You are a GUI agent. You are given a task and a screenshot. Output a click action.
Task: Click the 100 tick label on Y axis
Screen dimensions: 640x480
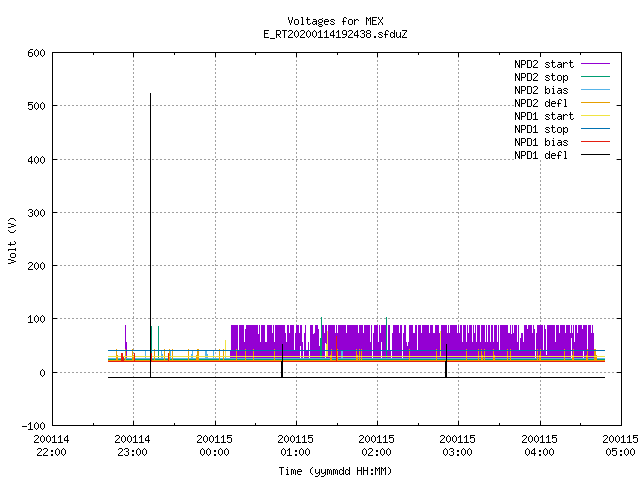[36, 319]
